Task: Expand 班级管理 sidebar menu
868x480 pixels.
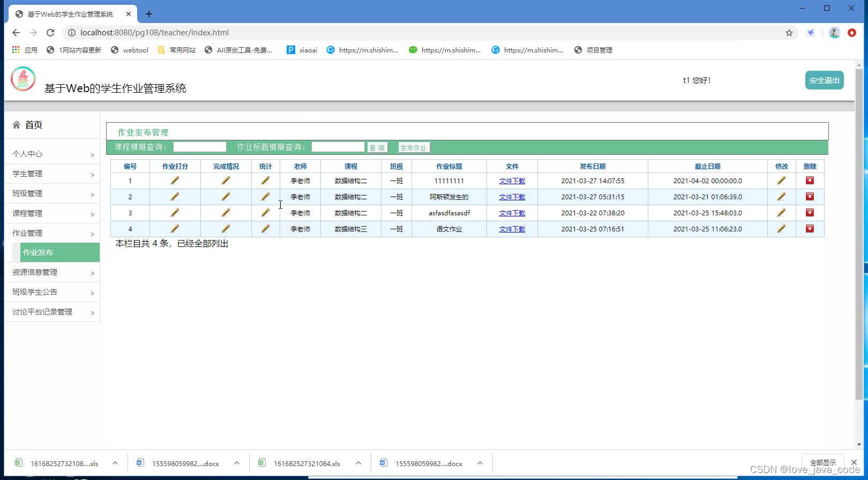Action: [x=52, y=193]
